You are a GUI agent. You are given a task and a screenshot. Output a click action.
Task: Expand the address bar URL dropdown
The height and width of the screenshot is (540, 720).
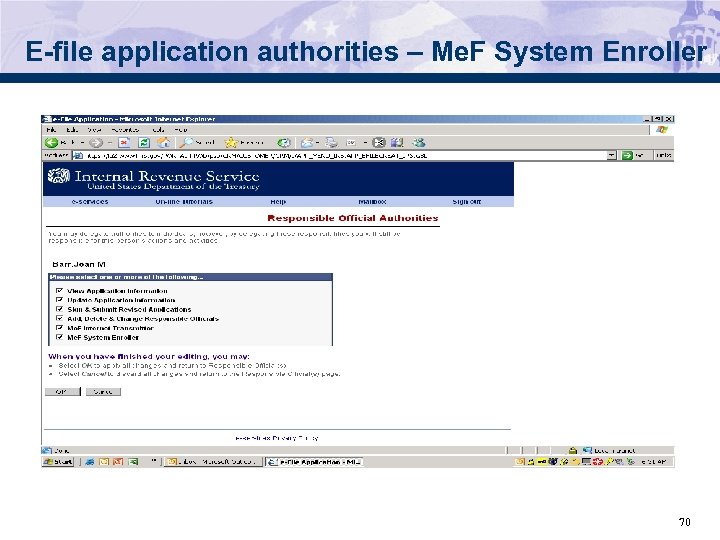(x=612, y=156)
